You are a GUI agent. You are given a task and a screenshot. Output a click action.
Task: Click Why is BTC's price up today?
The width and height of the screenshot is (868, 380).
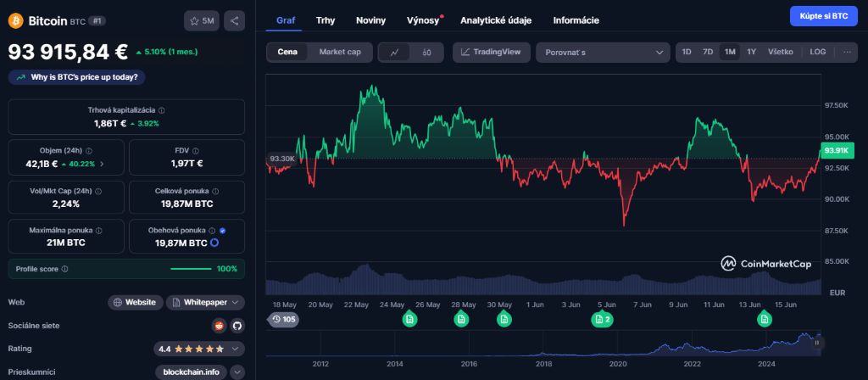(77, 77)
